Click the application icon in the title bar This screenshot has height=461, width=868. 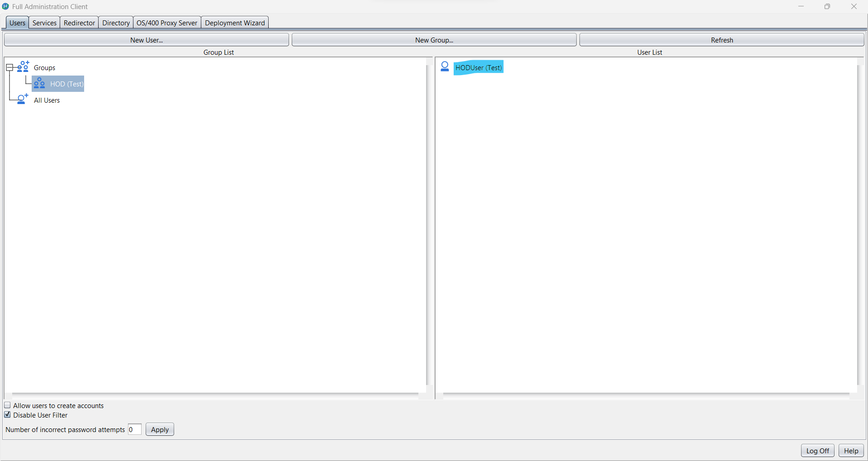pyautogui.click(x=5, y=6)
